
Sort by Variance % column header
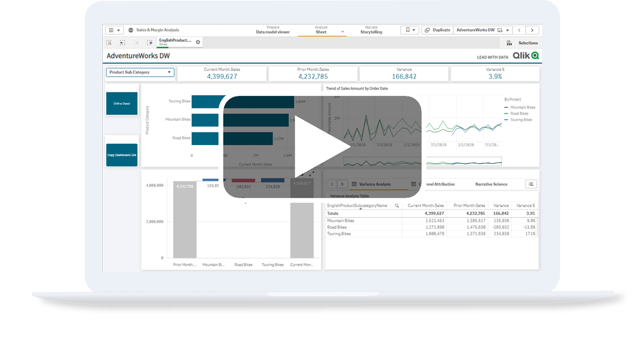coord(525,206)
